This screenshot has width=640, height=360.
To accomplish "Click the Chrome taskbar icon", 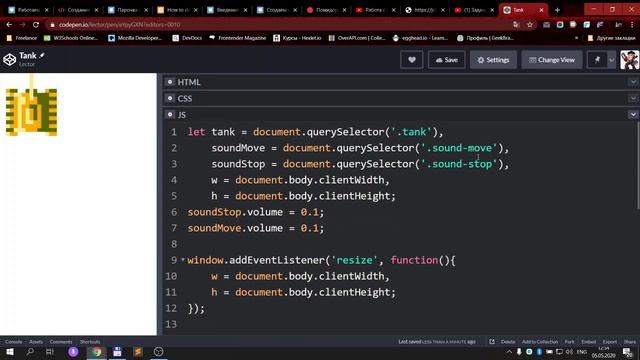I will pos(97,352).
